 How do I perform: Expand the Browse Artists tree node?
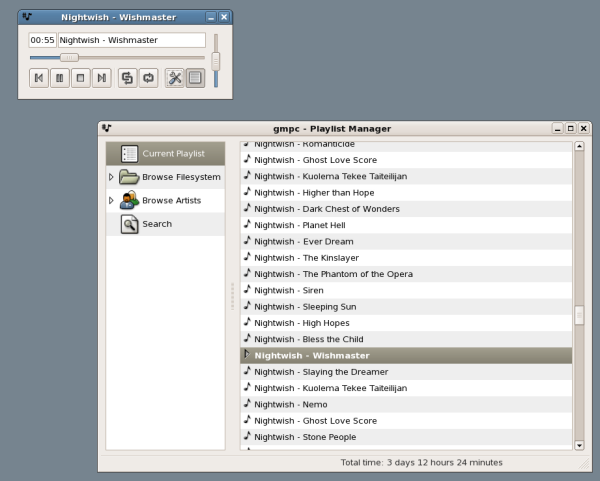click(x=112, y=201)
